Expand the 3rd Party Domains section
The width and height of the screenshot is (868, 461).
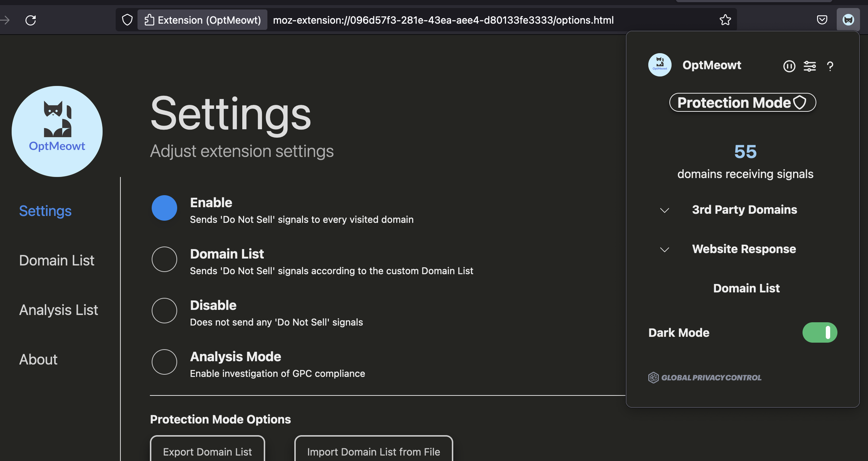coord(664,210)
